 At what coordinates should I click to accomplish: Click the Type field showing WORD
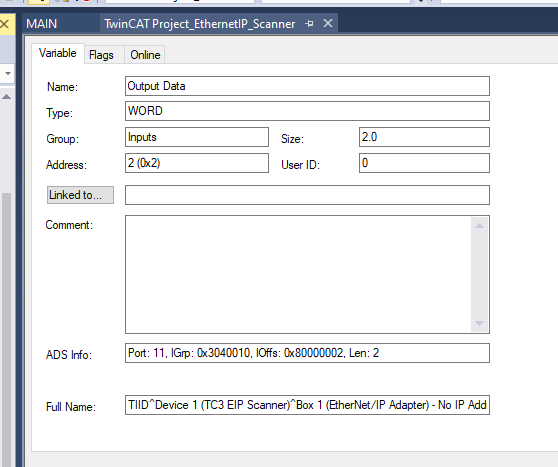coord(307,111)
